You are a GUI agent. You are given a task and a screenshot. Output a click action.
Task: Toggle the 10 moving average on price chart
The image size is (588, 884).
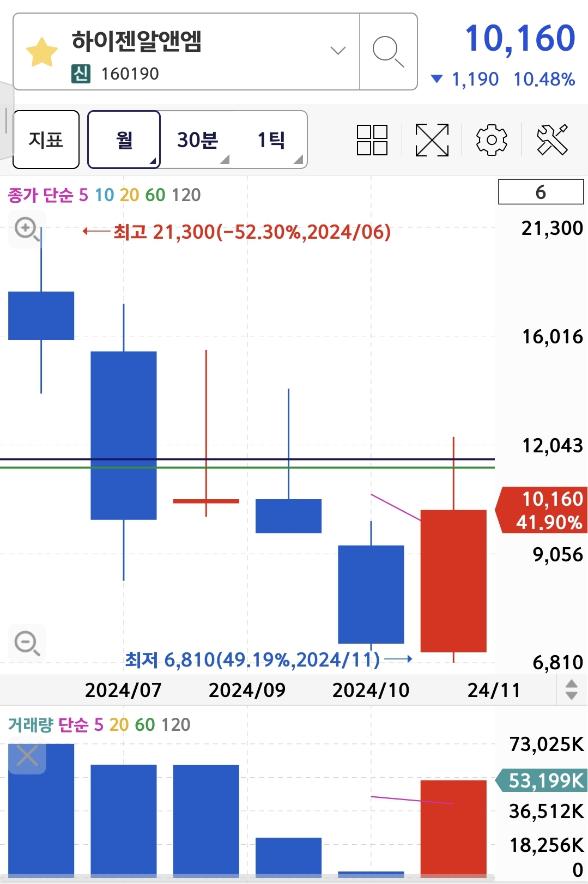click(x=104, y=195)
